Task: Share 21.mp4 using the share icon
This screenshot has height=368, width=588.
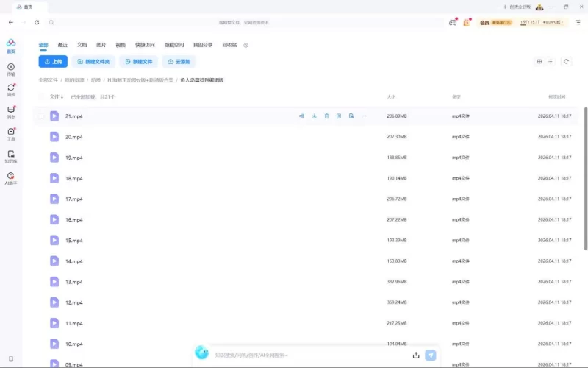Action: coord(301,116)
